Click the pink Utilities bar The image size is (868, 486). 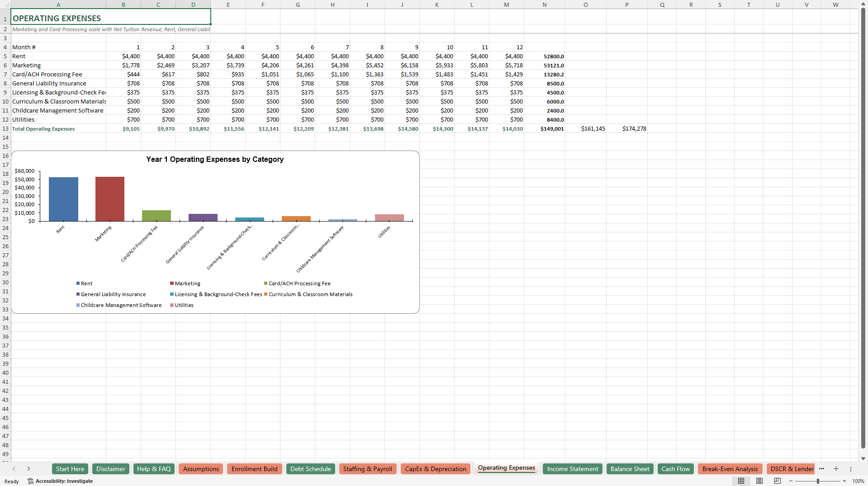point(389,217)
